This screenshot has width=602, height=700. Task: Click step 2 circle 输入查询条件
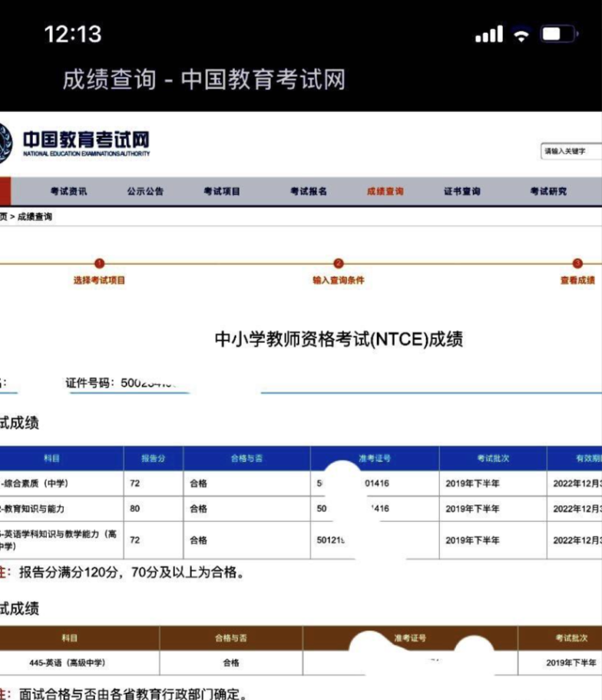(x=339, y=263)
